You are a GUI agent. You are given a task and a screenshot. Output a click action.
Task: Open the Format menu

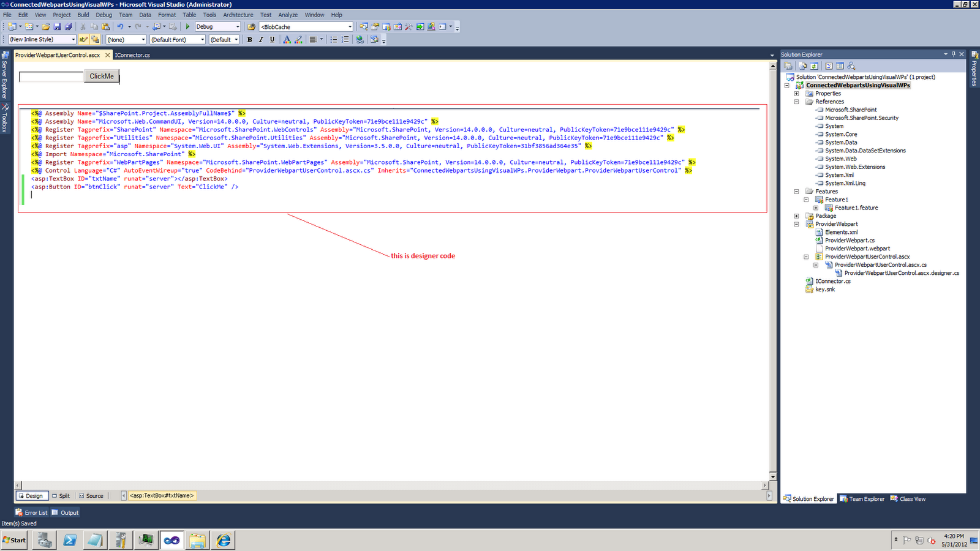167,15
